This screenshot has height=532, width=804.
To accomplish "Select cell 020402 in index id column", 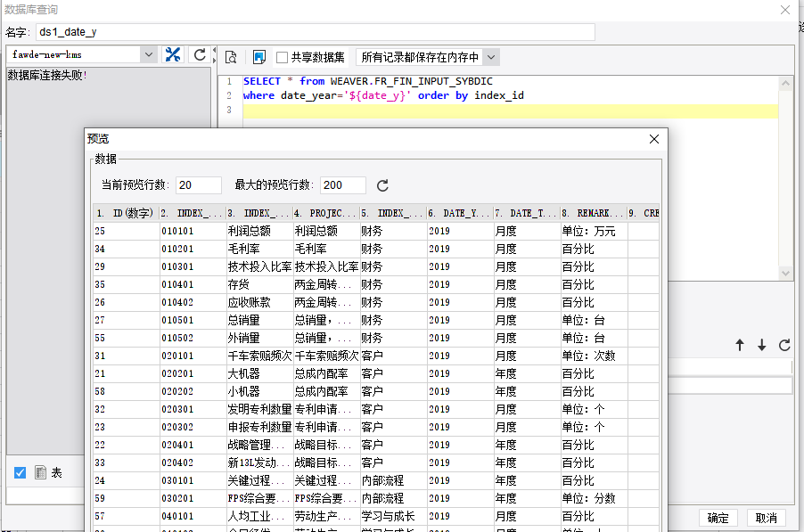I will click(x=193, y=462).
